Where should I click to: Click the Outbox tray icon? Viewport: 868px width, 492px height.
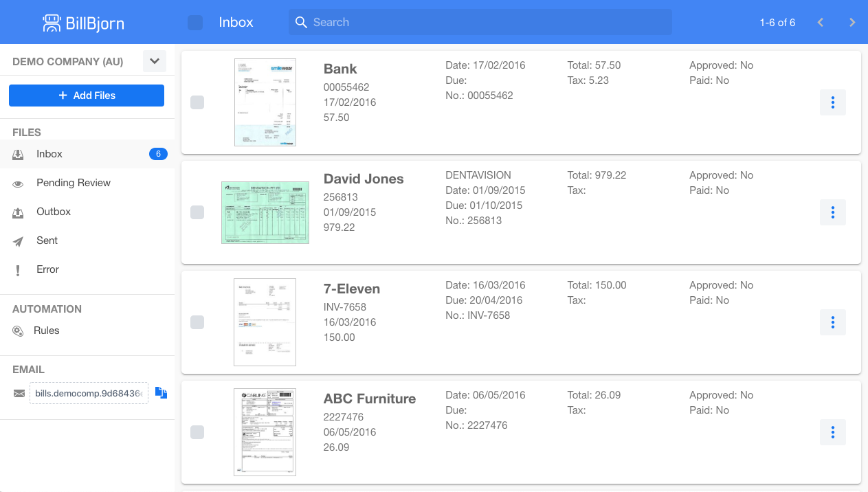19,212
